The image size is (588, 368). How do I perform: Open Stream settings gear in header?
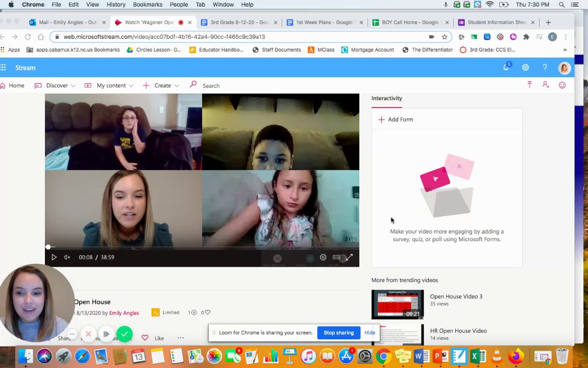(525, 67)
